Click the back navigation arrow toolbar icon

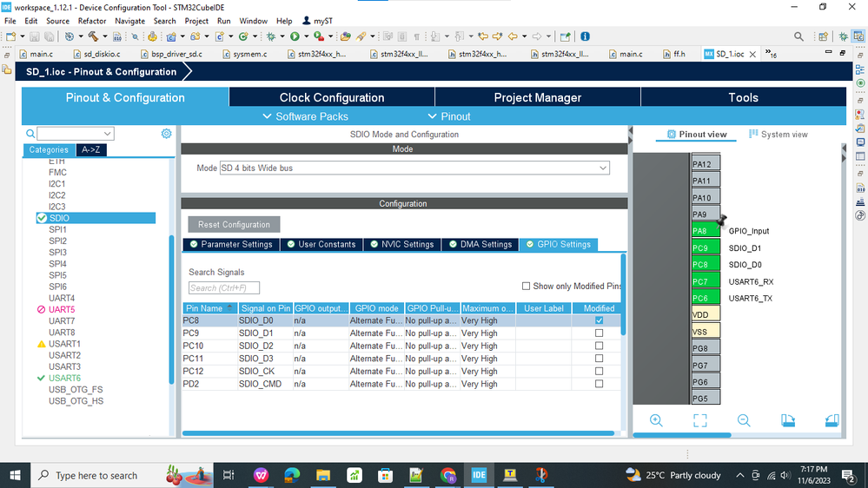point(513,36)
